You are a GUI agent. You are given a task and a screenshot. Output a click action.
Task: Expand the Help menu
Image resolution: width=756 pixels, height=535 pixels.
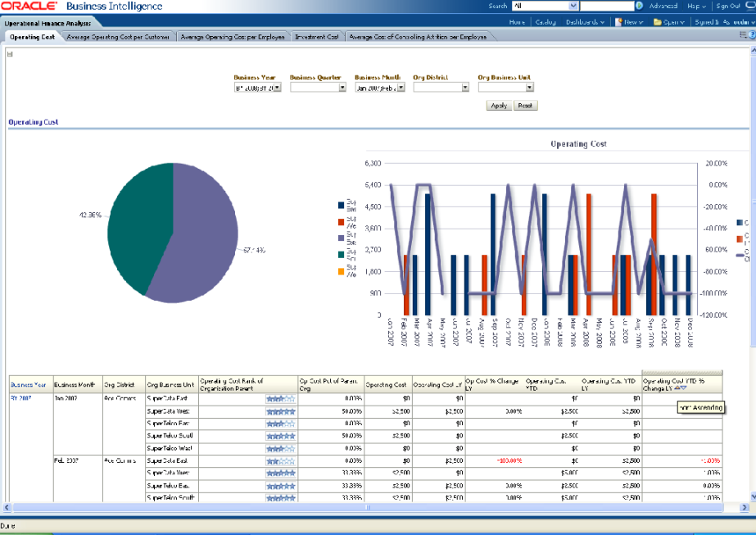697,6
